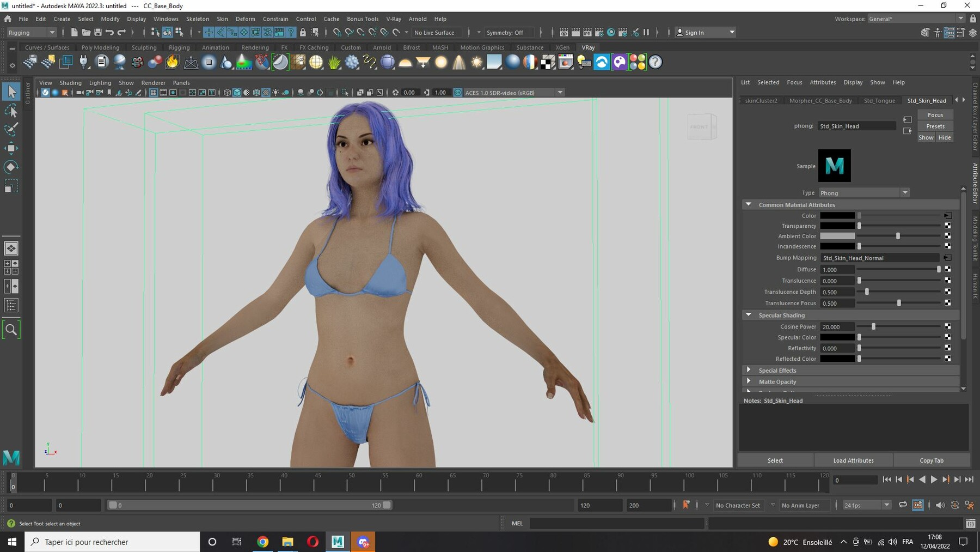Viewport: 980px width, 552px height.
Task: Expand the Matte Opacity section
Action: point(749,381)
